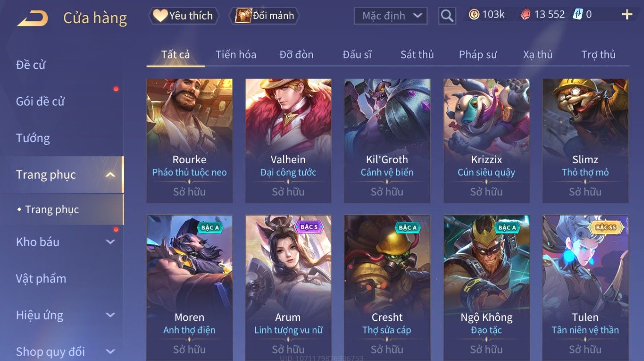Open the search magnifier icon
This screenshot has width=644, height=361.
pyautogui.click(x=447, y=16)
